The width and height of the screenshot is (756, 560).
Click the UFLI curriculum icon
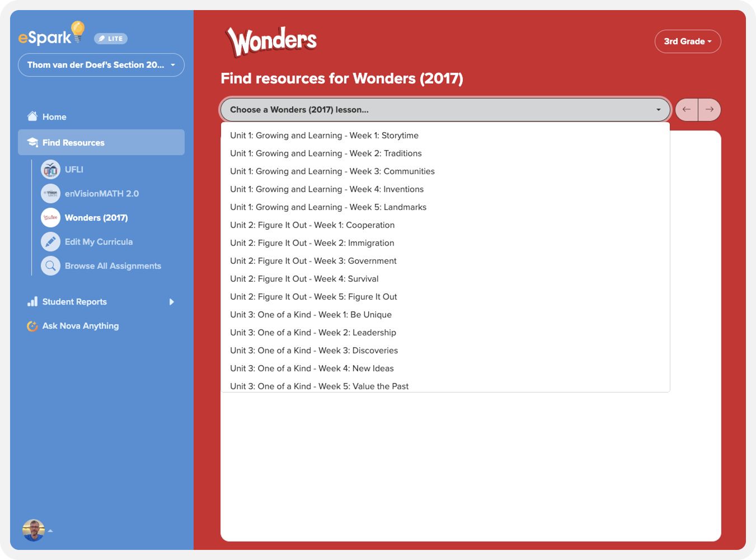click(x=50, y=169)
